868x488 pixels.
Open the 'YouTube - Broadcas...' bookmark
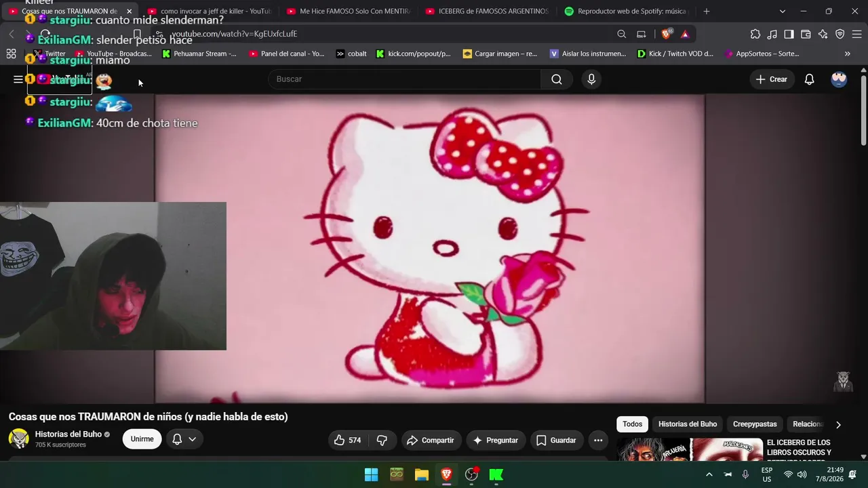[x=113, y=54]
